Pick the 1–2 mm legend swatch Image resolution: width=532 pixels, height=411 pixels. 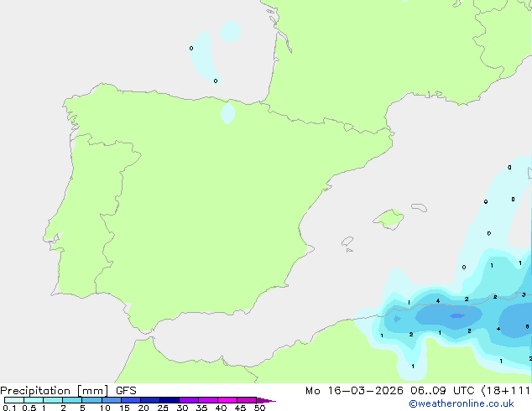pos(53,400)
